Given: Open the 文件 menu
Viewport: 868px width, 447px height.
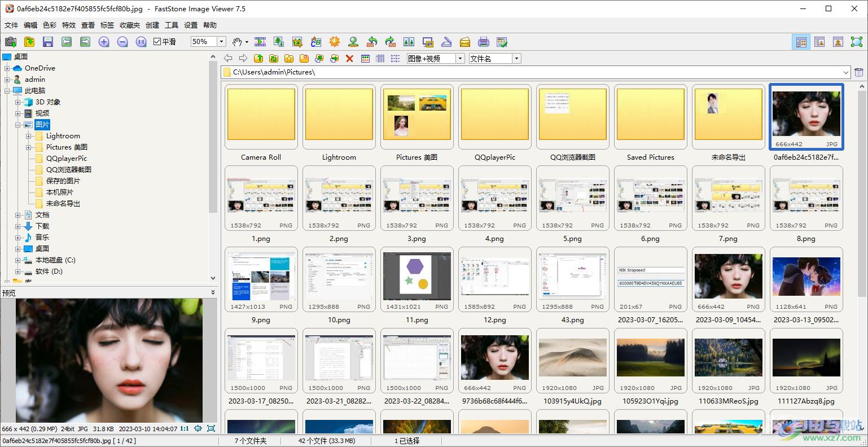Looking at the screenshot, I should pyautogui.click(x=11, y=25).
